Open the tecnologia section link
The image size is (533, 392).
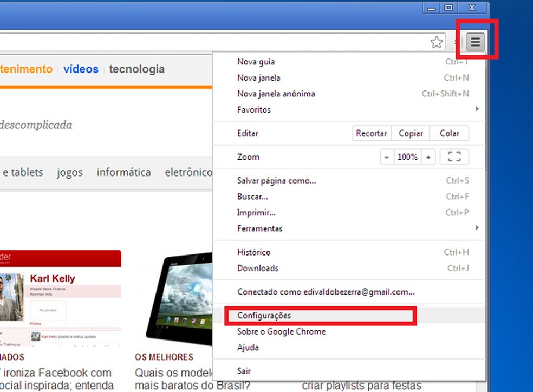(x=136, y=69)
